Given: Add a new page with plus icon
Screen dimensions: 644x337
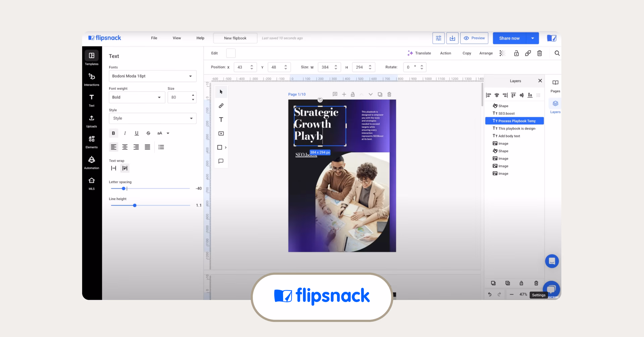Looking at the screenshot, I should [344, 95].
